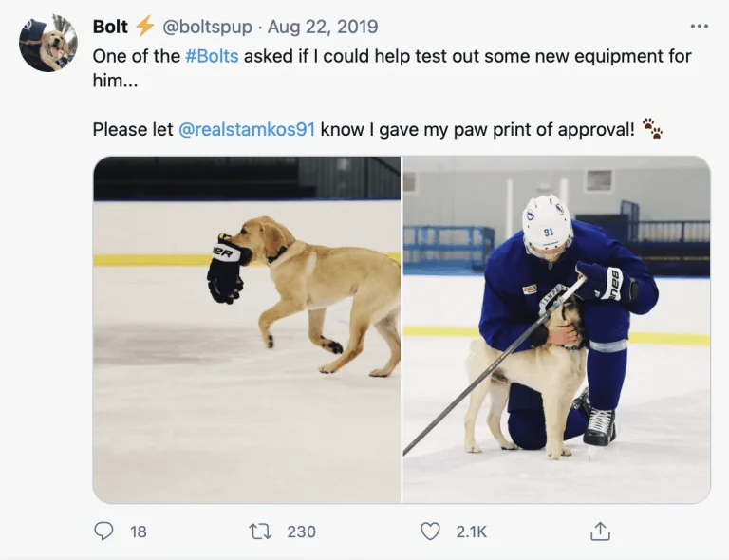
Task: Open the photo of player kneeling with dog
Action: click(556, 329)
